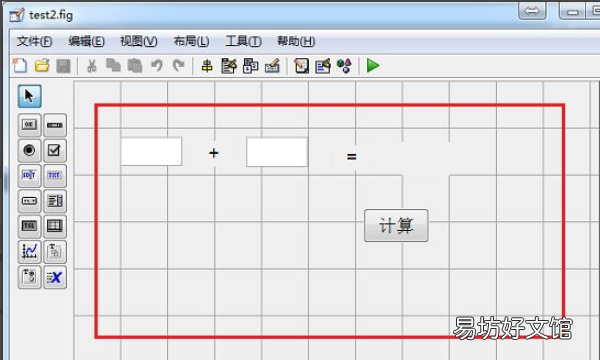This screenshot has height=360, width=600.
Task: Open the Align Objects tool
Action: (x=207, y=66)
